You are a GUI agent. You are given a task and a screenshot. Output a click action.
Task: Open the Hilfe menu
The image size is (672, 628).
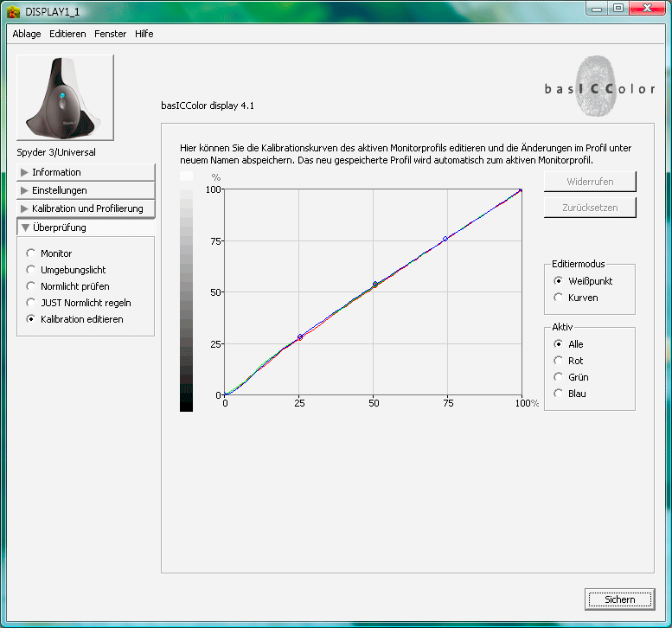pyautogui.click(x=144, y=34)
